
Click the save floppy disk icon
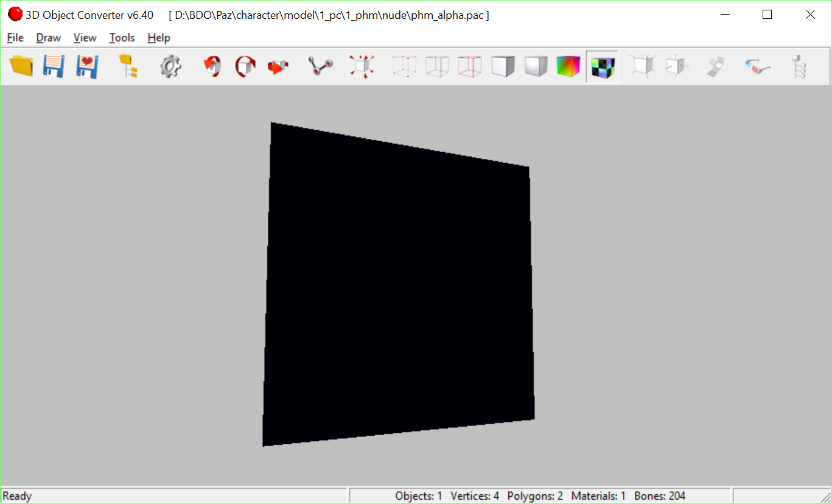click(x=54, y=66)
